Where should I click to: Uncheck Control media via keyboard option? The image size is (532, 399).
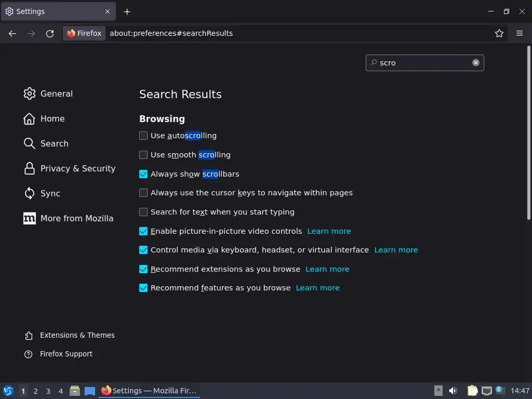point(143,250)
